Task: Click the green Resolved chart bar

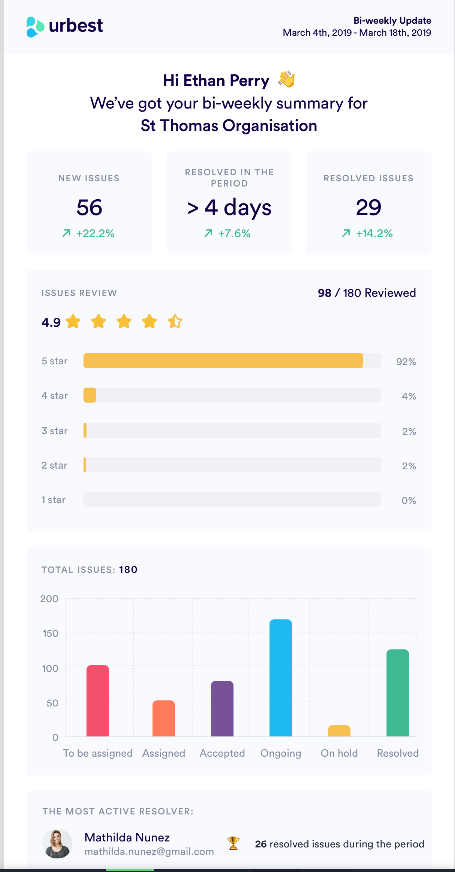Action: pos(397,693)
